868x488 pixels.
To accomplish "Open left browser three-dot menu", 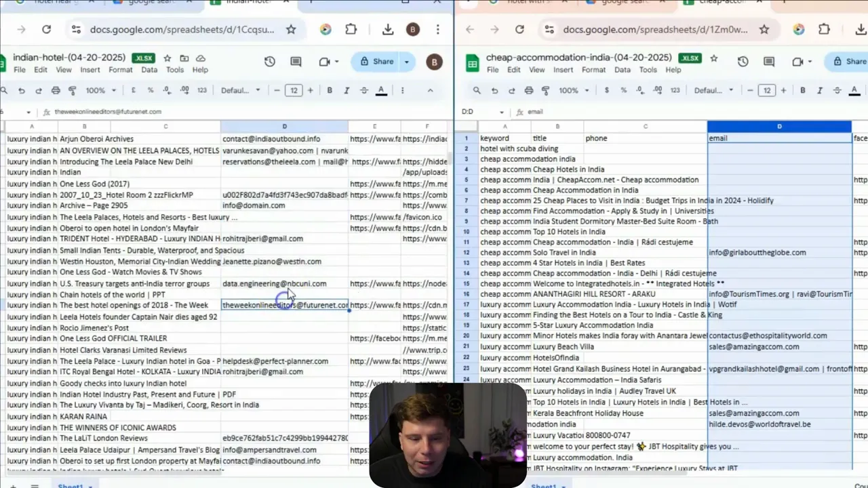I will point(439,29).
